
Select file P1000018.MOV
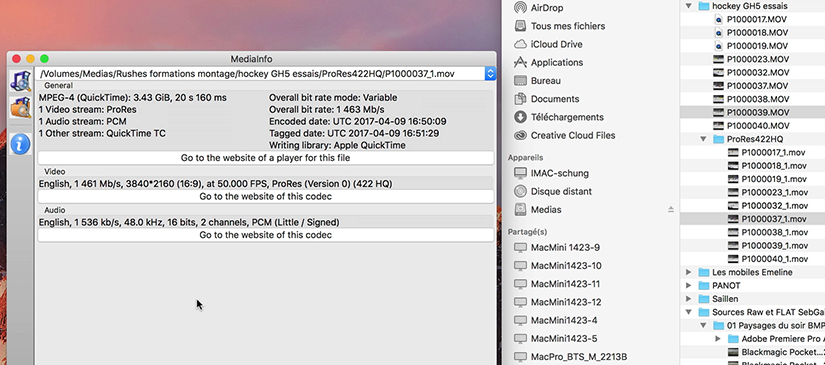pos(758,33)
